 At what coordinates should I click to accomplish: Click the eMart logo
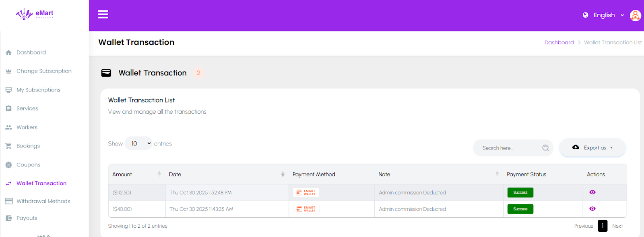pyautogui.click(x=35, y=14)
